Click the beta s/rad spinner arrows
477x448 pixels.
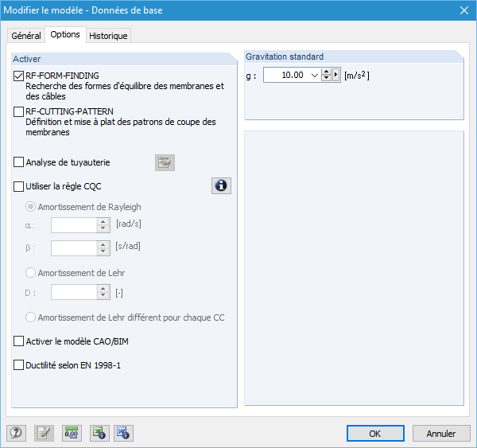(103, 248)
